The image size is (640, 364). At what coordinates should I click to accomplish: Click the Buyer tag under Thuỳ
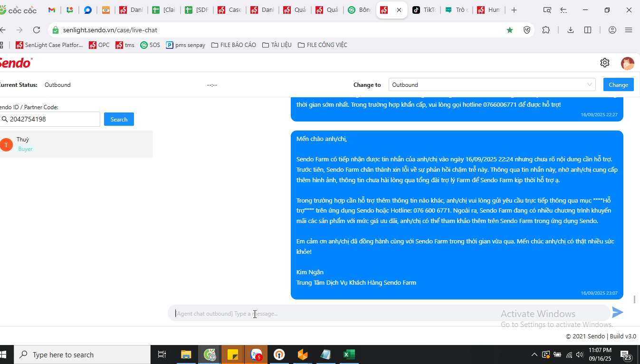click(25, 149)
